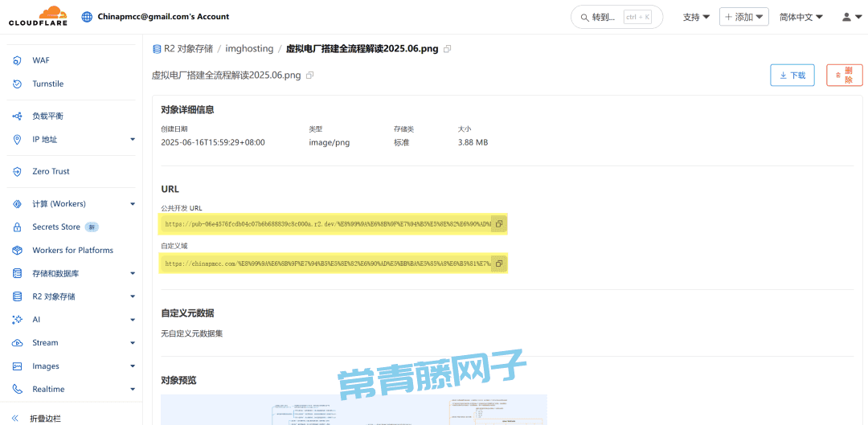Expand the Stream sidebar section
The width and height of the screenshot is (868, 425).
133,342
